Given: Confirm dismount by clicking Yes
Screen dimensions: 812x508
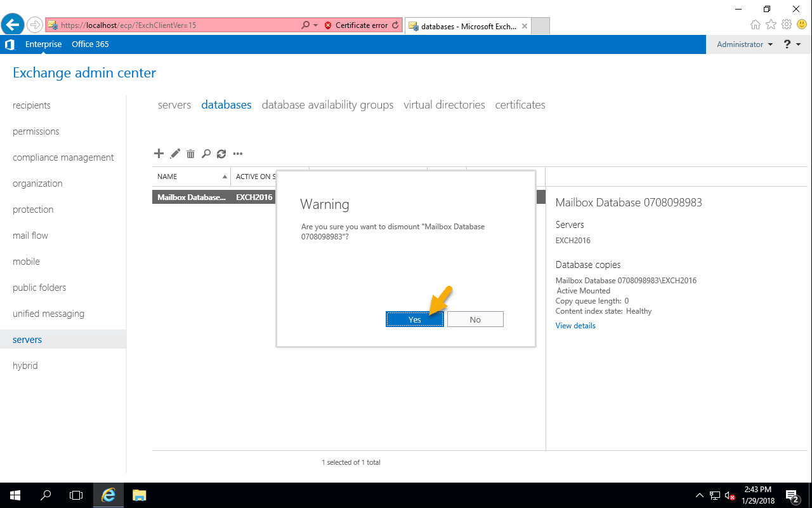Looking at the screenshot, I should (415, 319).
